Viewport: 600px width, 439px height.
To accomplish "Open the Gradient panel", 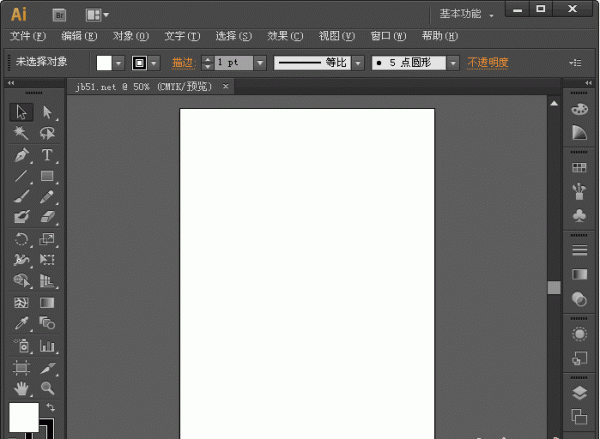I will [579, 274].
